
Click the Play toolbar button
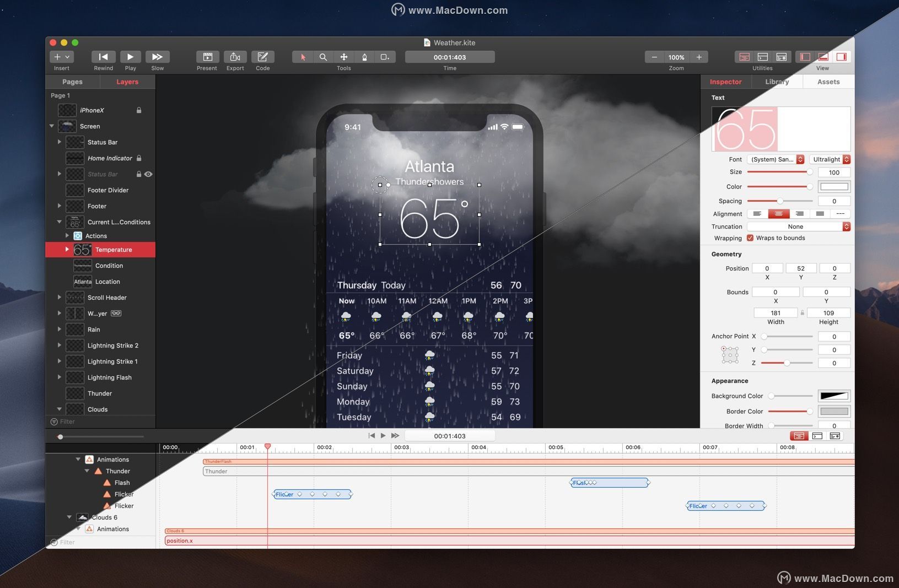pyautogui.click(x=130, y=57)
